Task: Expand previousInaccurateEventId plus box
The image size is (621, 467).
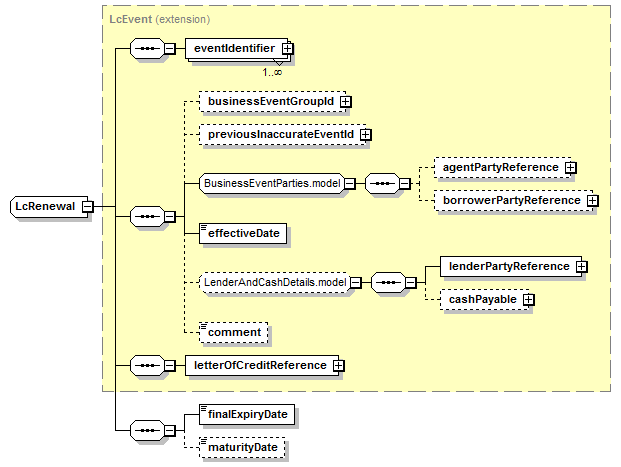Action: pyautogui.click(x=365, y=135)
